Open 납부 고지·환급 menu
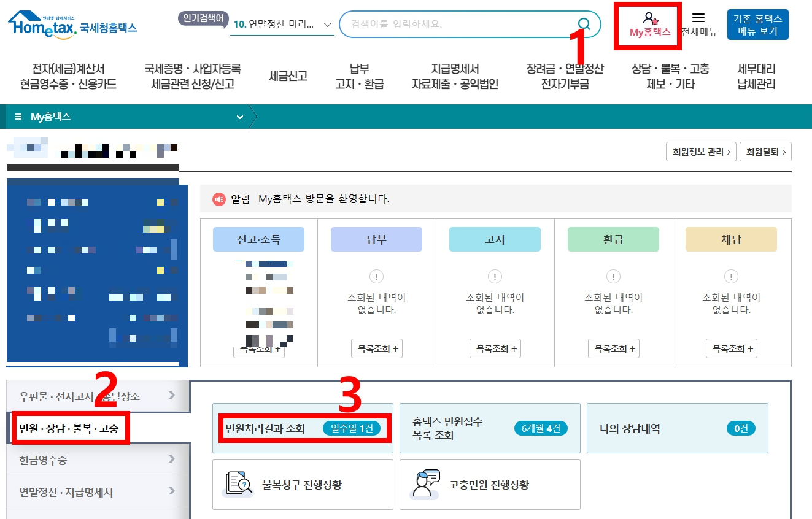The image size is (812, 519). pos(360,77)
